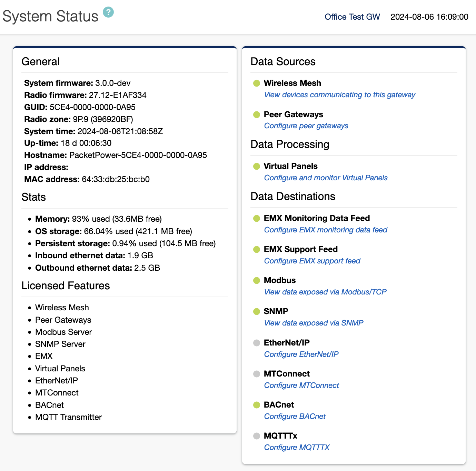Click the SNMP status indicator
The height and width of the screenshot is (471, 476).
click(x=257, y=311)
